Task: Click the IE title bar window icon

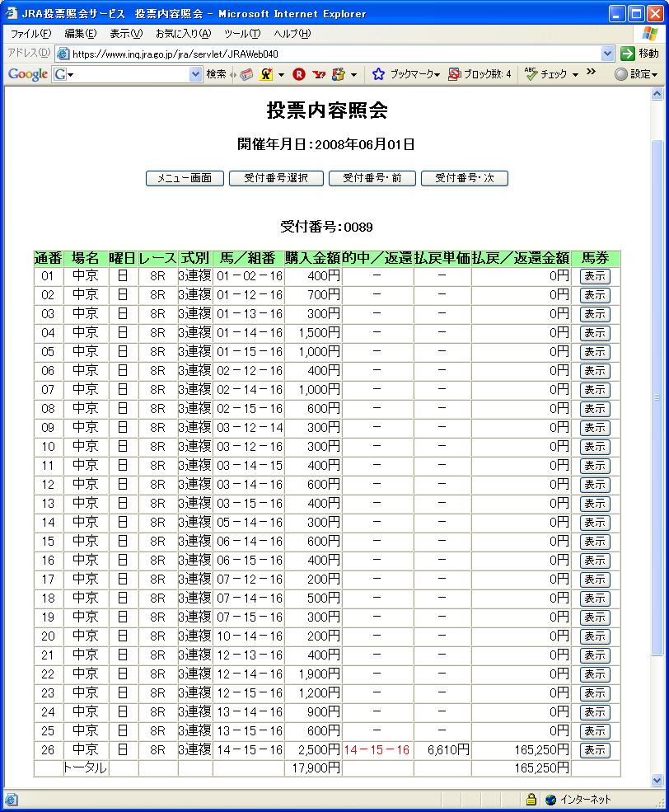Action: (x=11, y=13)
